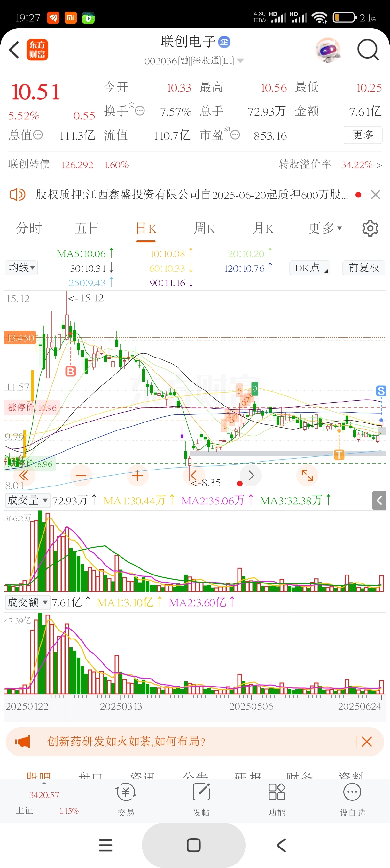Tap the 250:9.43 moving average label
This screenshot has width=390, height=868.
91,282
